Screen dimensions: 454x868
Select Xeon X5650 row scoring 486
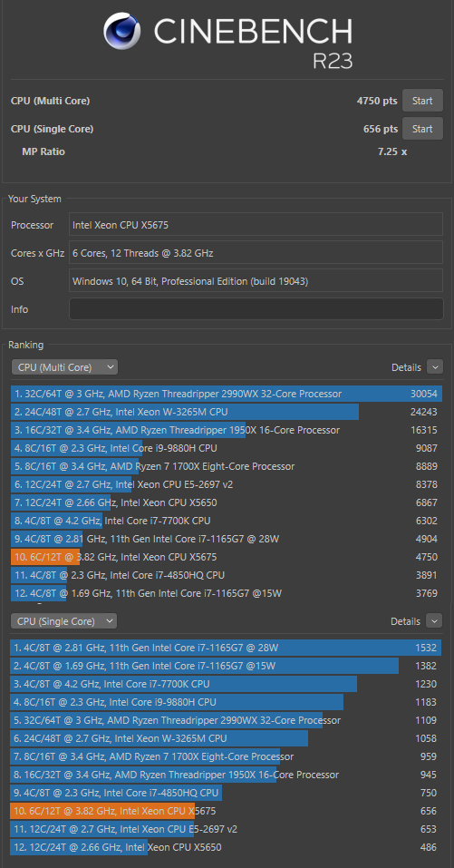click(227, 847)
